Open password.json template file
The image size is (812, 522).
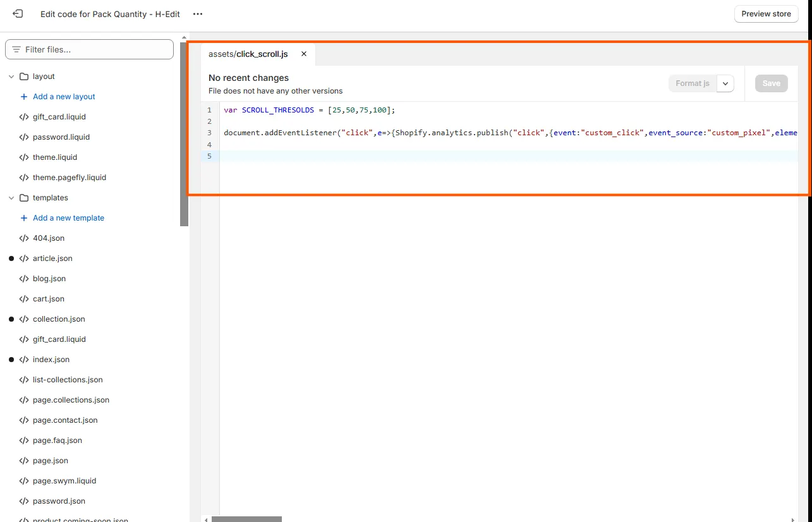[59, 501]
